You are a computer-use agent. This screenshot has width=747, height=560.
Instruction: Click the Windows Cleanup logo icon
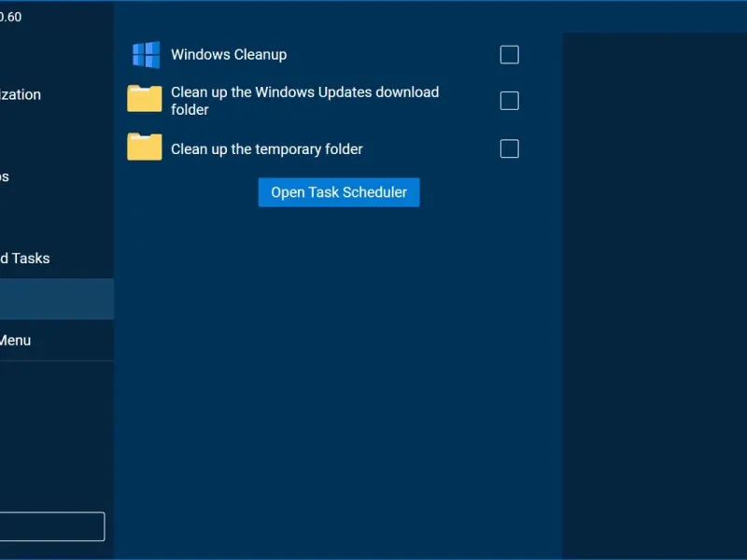[x=146, y=55]
